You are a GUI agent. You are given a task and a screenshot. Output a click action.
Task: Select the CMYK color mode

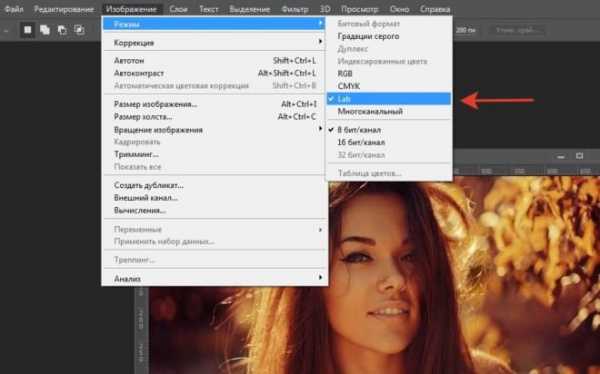click(x=389, y=86)
